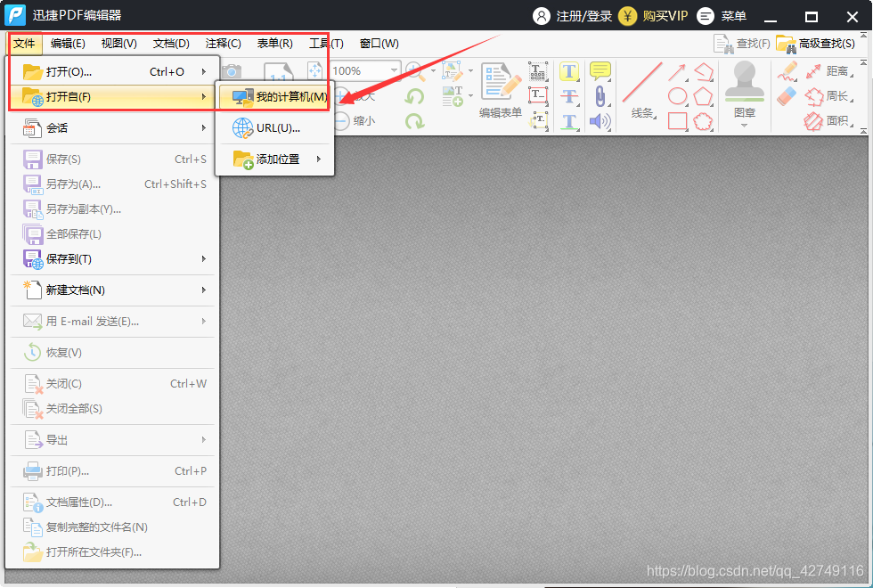Click 复制完整的文件名(N) icon
Screen dimensions: 873x588
32,527
